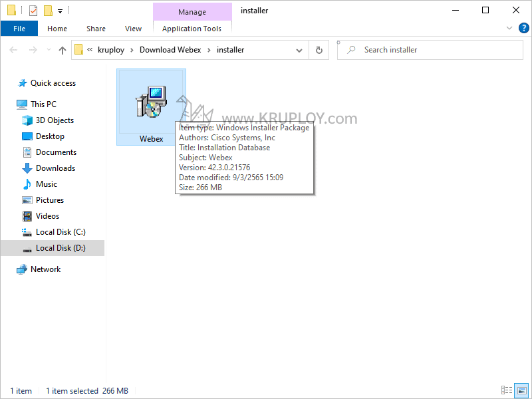Click the Documents page icon

point(27,152)
